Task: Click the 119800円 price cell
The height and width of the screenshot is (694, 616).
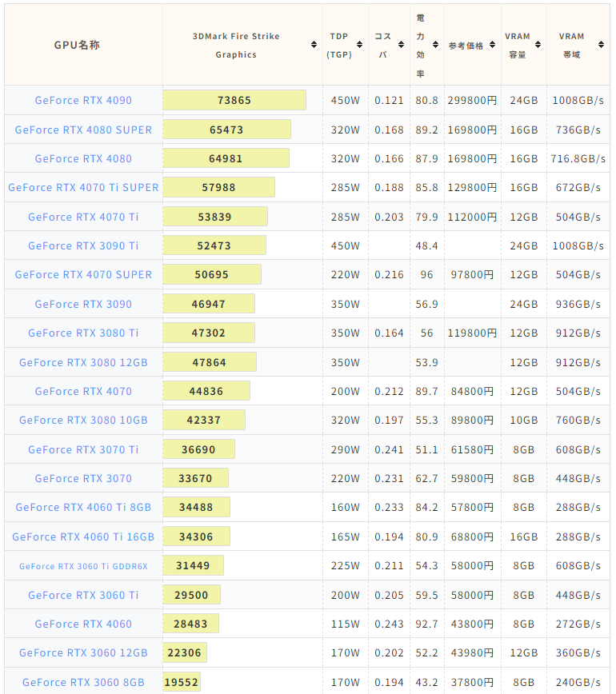Action: [472, 333]
